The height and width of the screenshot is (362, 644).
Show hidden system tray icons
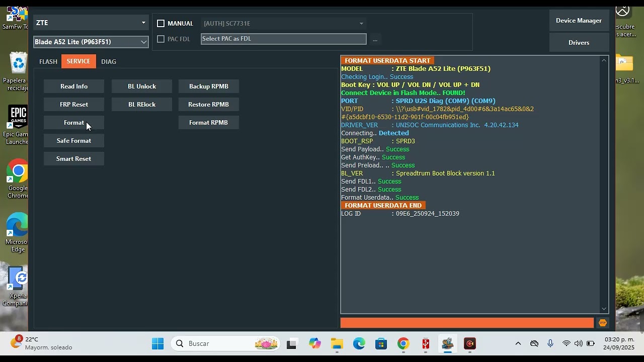tap(518, 343)
